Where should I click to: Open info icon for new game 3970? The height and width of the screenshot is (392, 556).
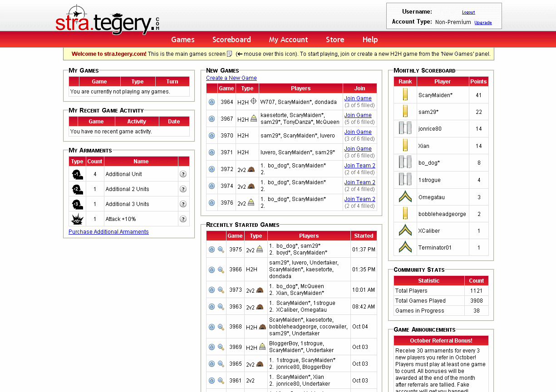pos(212,136)
